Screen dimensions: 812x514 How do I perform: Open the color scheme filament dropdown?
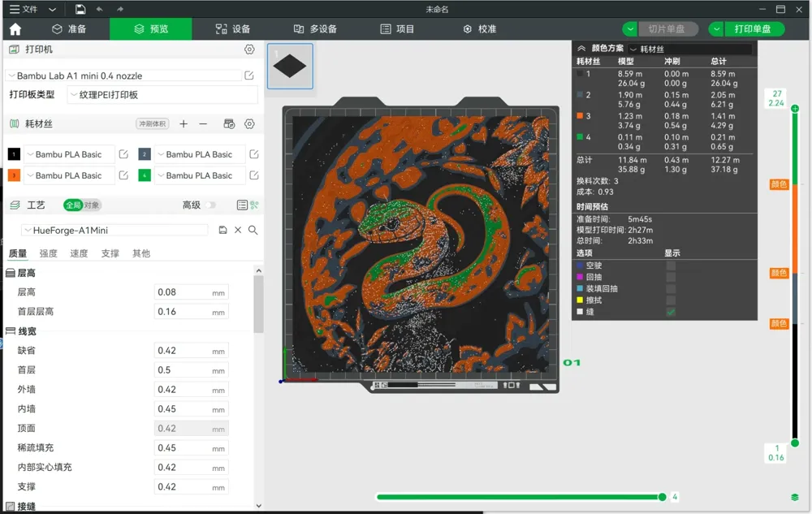(689, 49)
